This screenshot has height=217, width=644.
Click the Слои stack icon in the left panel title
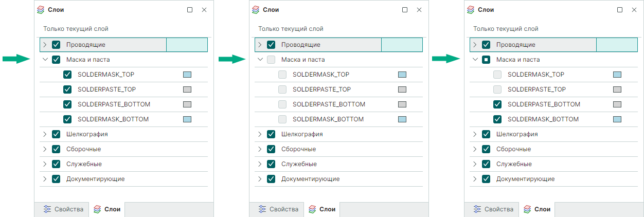coord(41,10)
